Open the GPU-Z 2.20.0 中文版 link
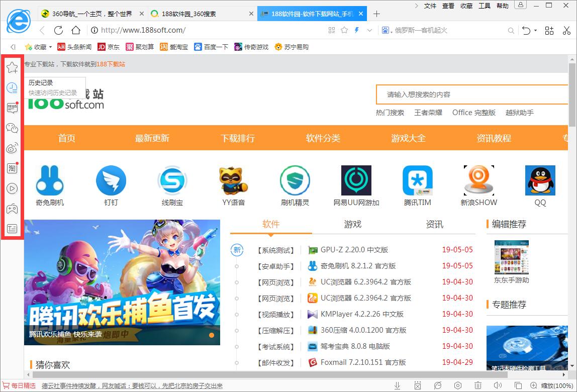The width and height of the screenshot is (577, 392). pos(354,250)
